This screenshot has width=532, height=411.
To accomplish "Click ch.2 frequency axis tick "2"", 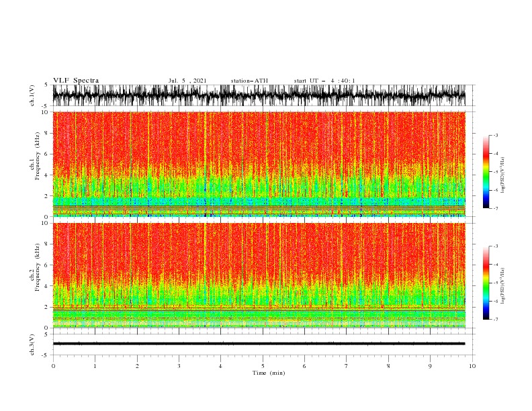I will (47, 307).
